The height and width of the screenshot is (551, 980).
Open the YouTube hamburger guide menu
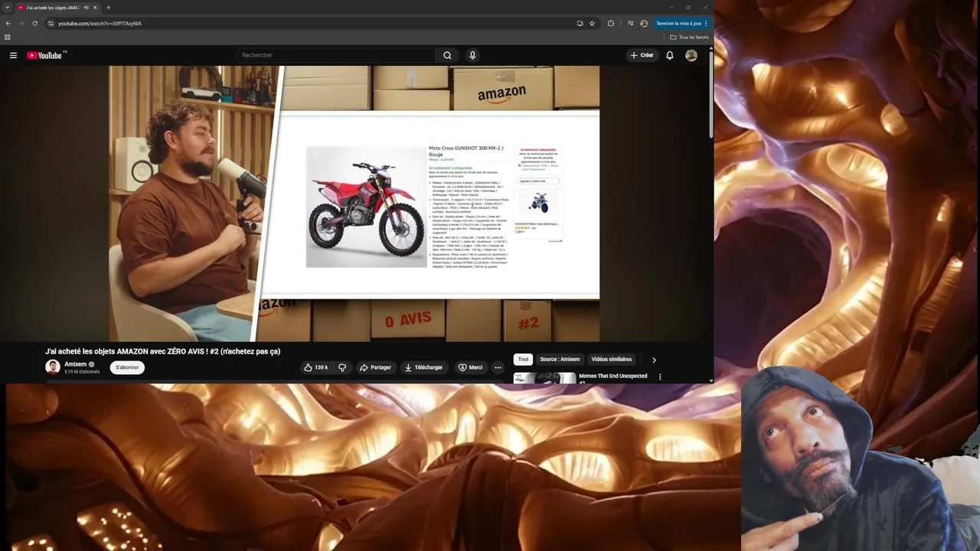[x=13, y=55]
